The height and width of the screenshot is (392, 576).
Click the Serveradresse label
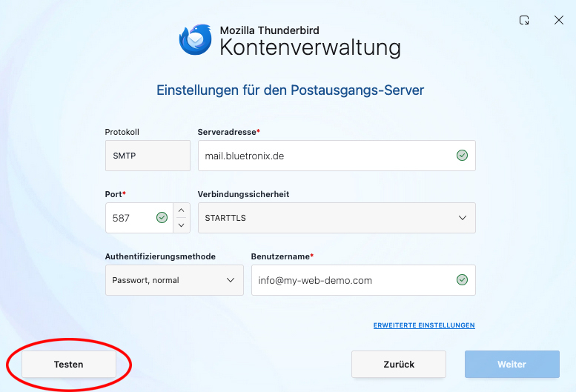(227, 132)
